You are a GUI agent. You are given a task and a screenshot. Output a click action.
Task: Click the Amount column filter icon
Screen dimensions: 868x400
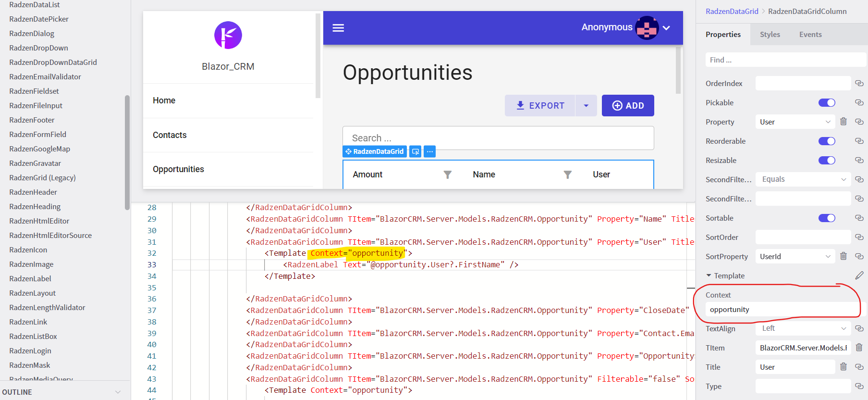(x=447, y=175)
